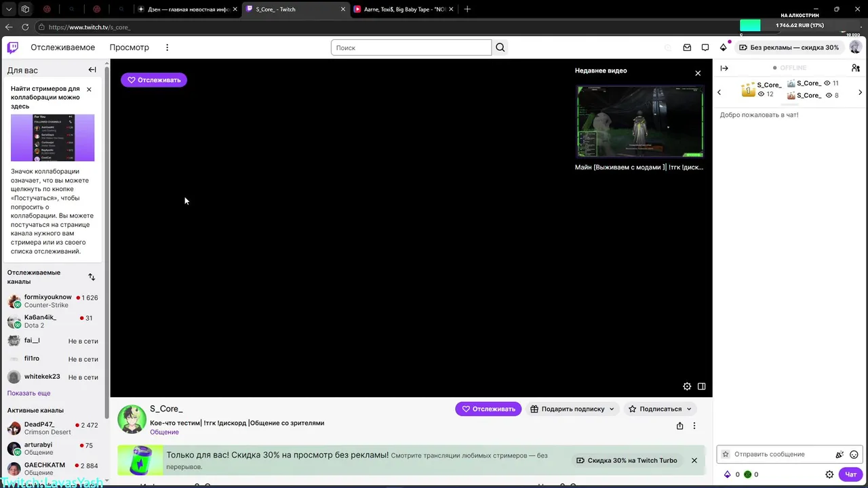Screen dimensions: 868x488
Task: Click the share icon under the player
Action: click(679, 426)
